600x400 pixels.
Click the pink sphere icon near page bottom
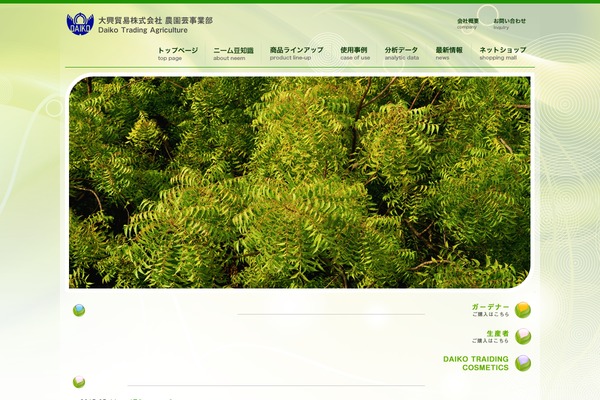(x=79, y=382)
